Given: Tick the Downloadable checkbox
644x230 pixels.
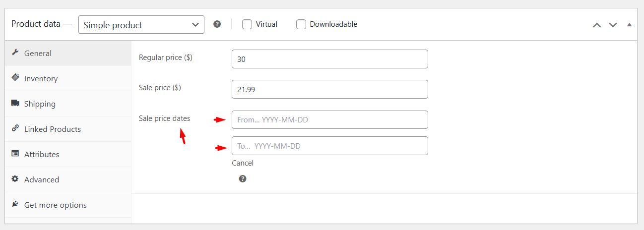Looking at the screenshot, I should click(301, 24).
